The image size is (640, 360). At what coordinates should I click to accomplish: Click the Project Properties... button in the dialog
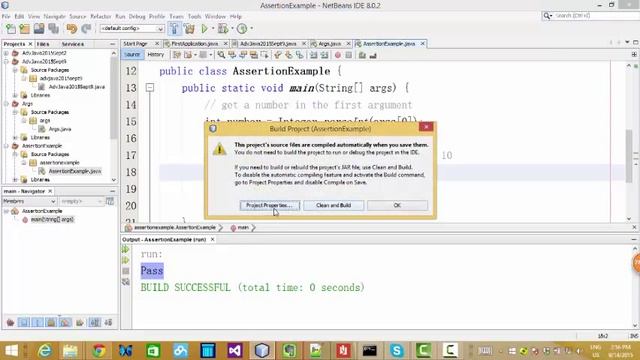pyautogui.click(x=269, y=205)
